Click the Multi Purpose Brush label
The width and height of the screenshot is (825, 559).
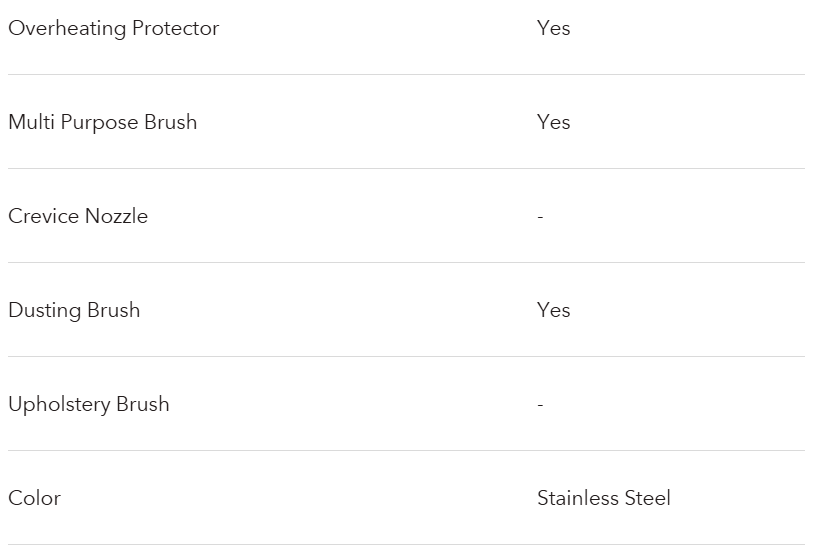102,122
